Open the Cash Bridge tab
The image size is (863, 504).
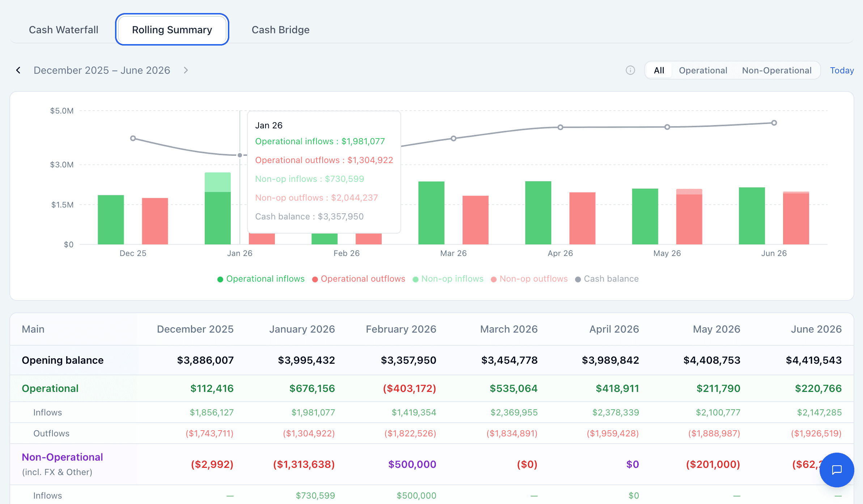click(281, 30)
